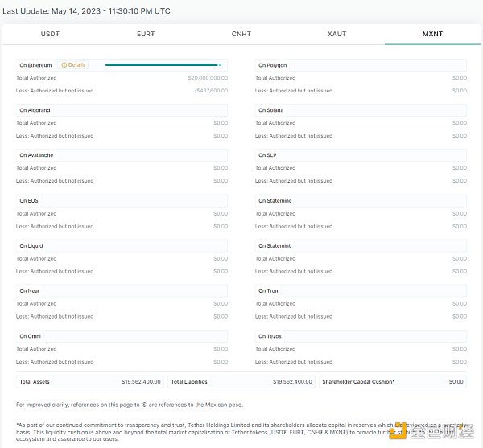Click the Shareholder Capital Cushion box
Viewport: 483px width, 448px height.
tap(393, 381)
